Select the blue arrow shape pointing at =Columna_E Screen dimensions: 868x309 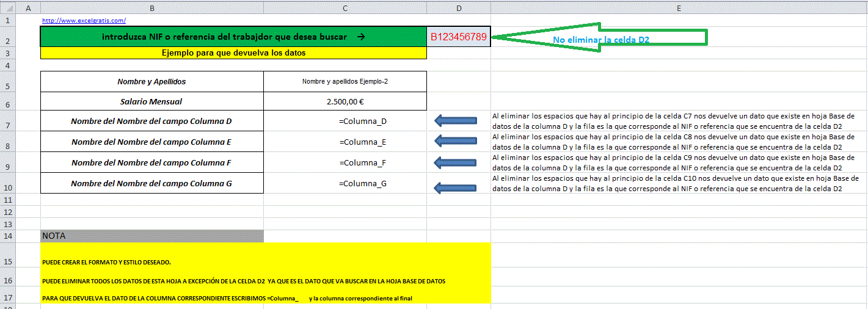(x=456, y=141)
